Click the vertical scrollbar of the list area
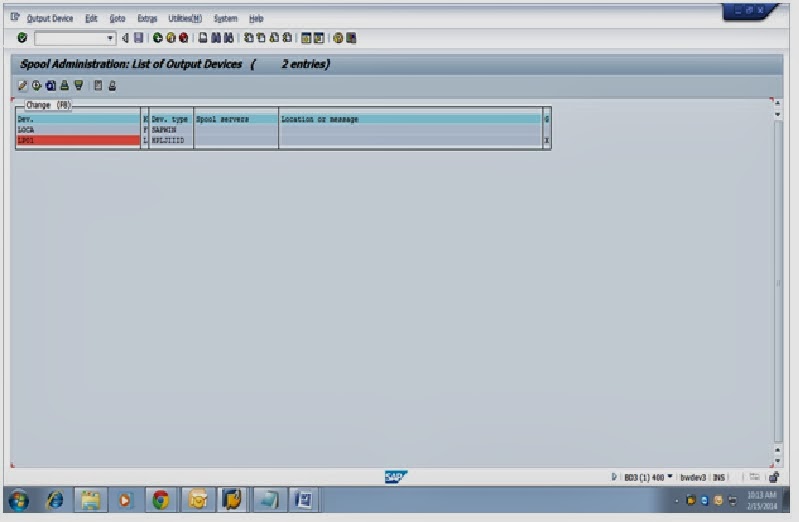This screenshot has height=522, width=799. (x=778, y=280)
